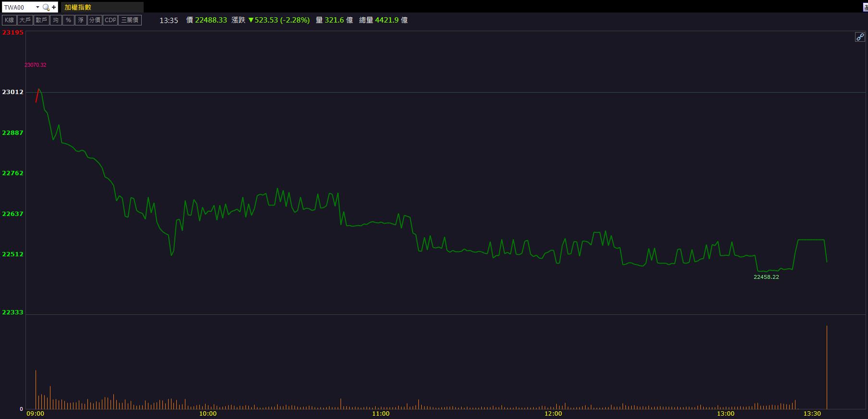Click the tall closing volume bar at 13:30
The width and height of the screenshot is (868, 419).
pos(827,367)
